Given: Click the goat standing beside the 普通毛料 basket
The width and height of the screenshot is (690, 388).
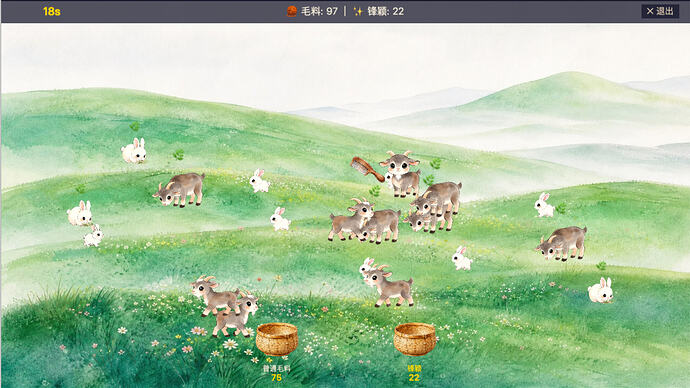Looking at the screenshot, I should click(x=235, y=315).
